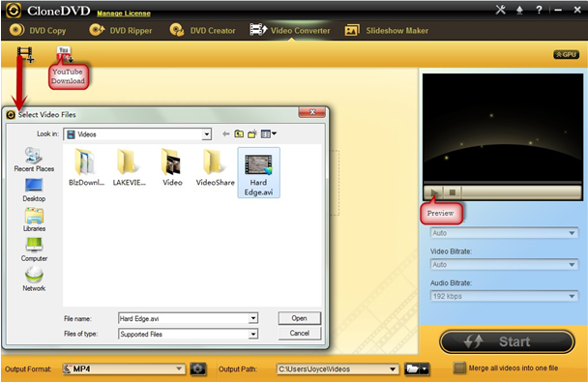Click the Add Video Files filmstrip icon
Image resolution: width=588 pixels, height=382 pixels.
pos(25,54)
